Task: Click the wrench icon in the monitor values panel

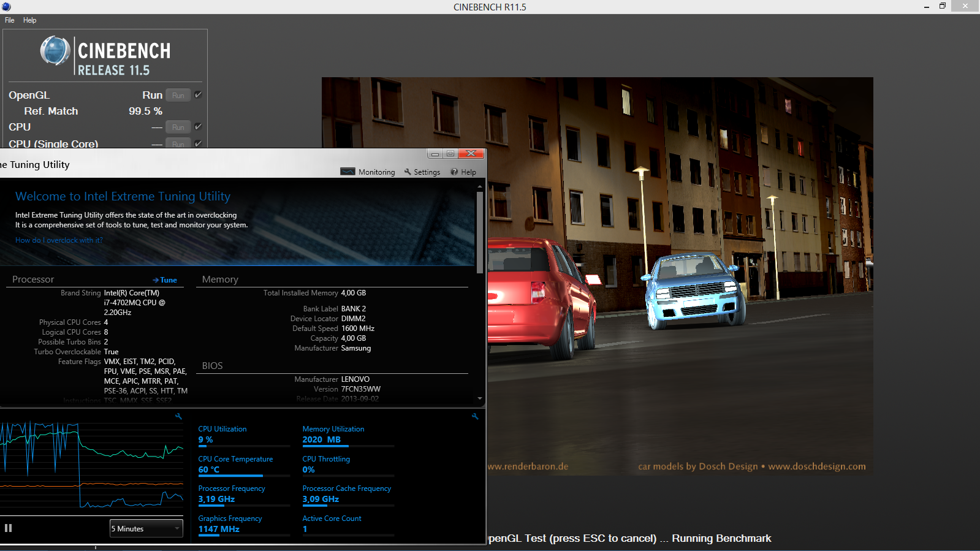Action: click(475, 416)
